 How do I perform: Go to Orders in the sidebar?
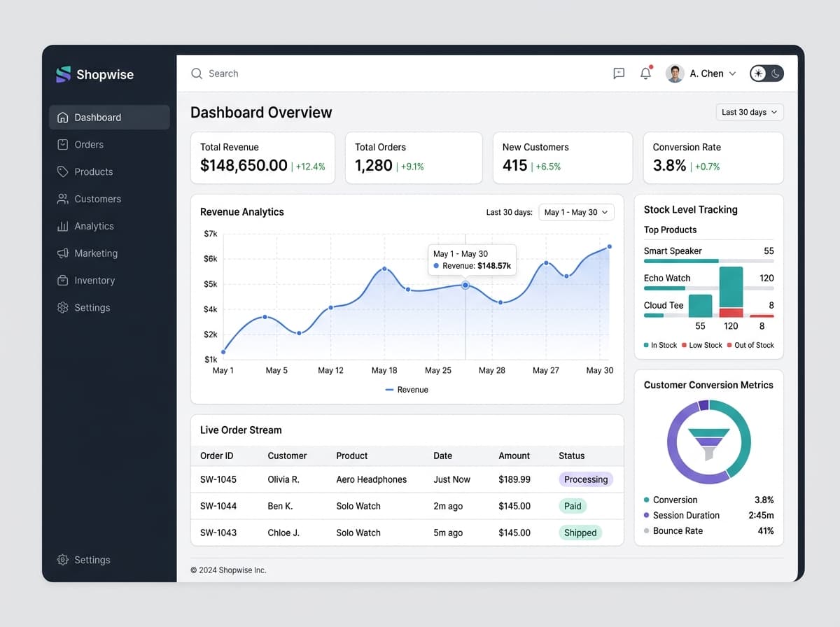click(x=109, y=145)
